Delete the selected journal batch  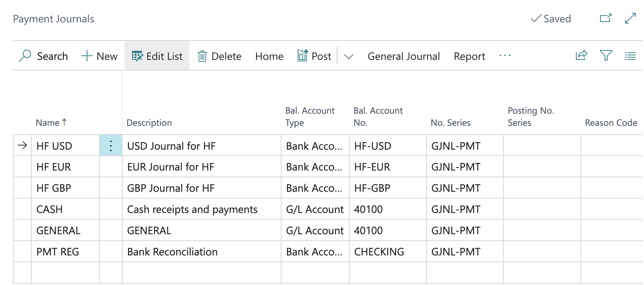point(219,56)
